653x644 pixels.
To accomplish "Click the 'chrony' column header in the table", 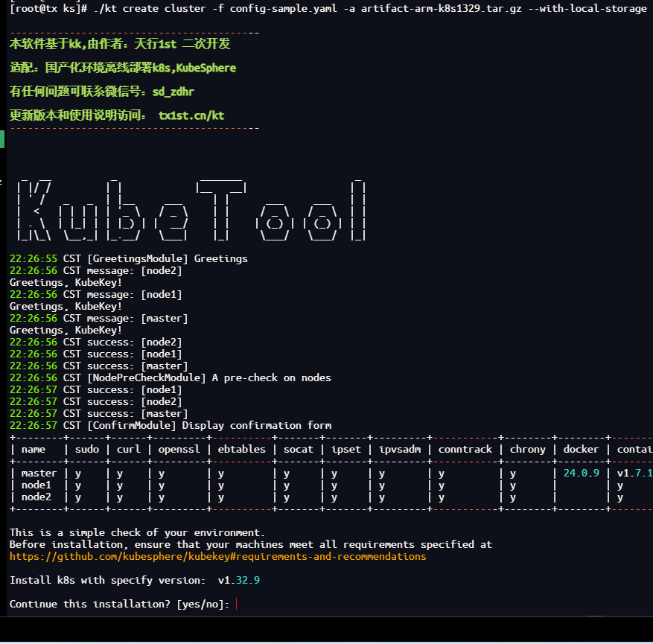I will (x=528, y=450).
